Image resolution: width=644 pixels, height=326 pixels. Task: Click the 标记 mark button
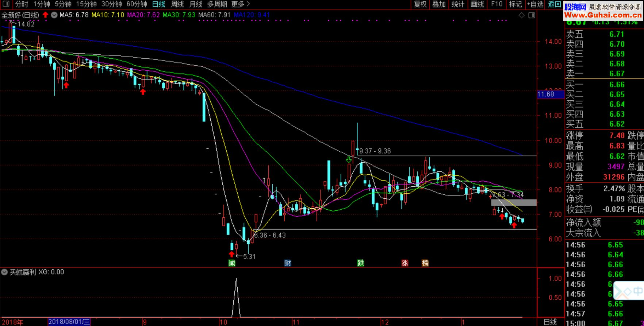pyautogui.click(x=515, y=4)
